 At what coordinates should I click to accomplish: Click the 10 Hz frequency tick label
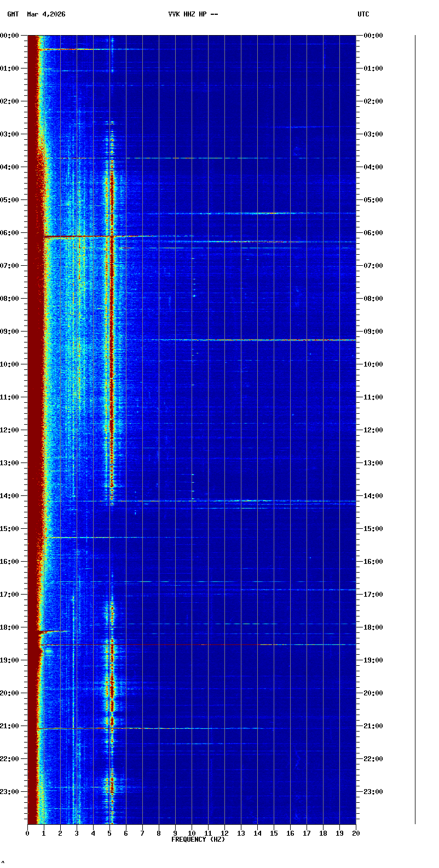[192, 833]
